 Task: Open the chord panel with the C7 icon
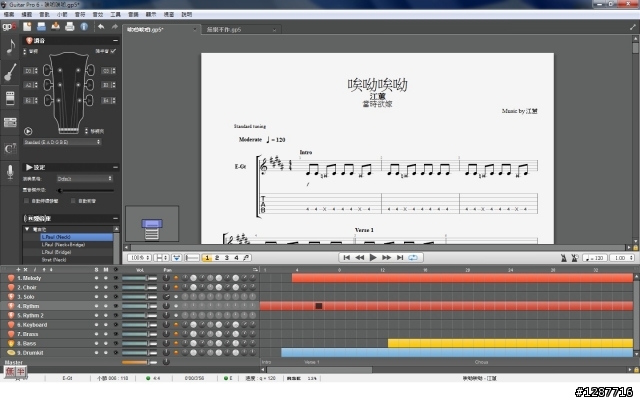click(10, 148)
